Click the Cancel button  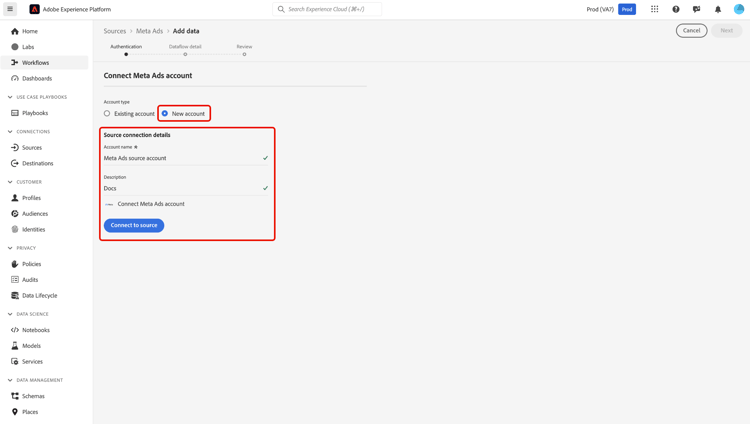coord(691,31)
